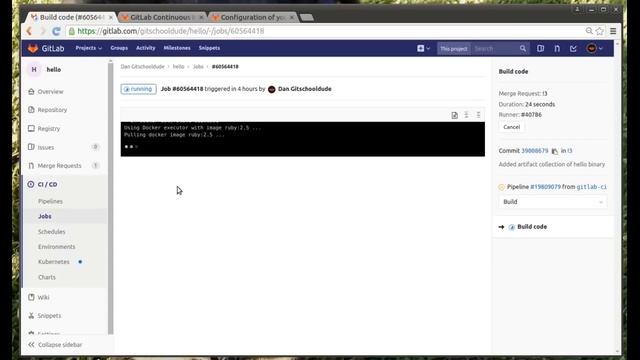Viewport: 640px width, 360px height.
Task: Click the zoom magnifier in address bar
Action: (589, 31)
